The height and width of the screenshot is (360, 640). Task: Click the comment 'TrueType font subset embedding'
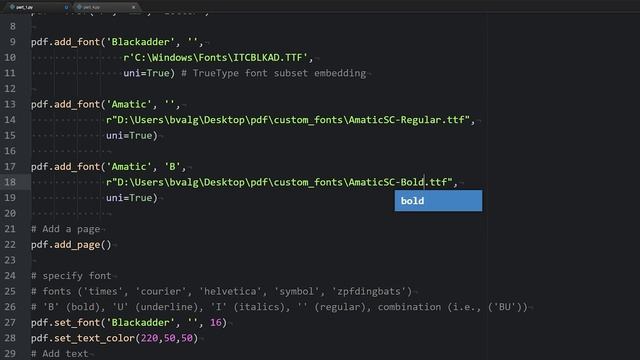click(279, 73)
